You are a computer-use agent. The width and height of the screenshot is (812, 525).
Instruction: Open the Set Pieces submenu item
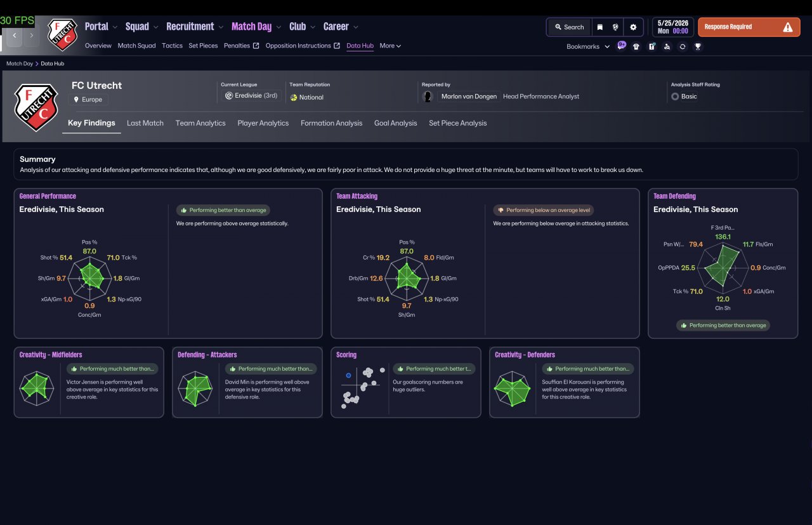[203, 46]
